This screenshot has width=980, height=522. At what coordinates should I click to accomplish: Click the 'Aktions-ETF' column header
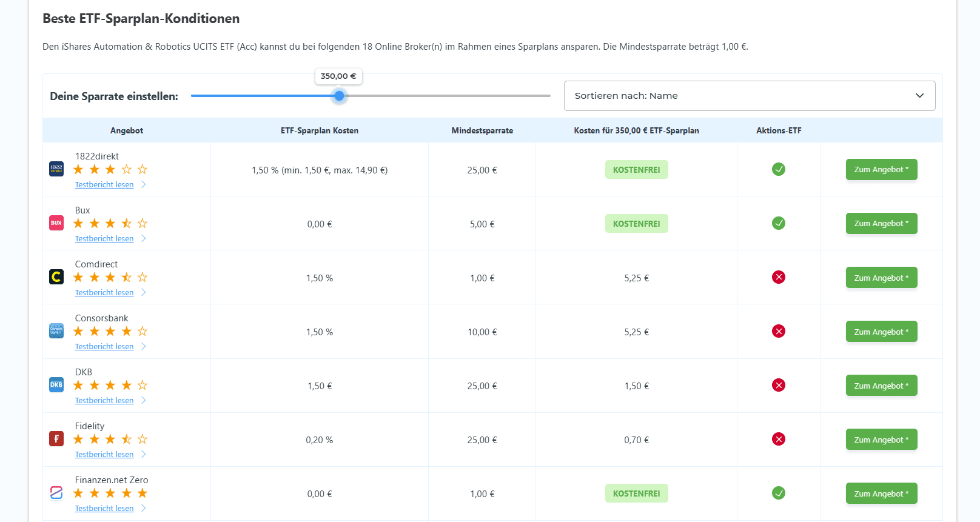point(779,130)
